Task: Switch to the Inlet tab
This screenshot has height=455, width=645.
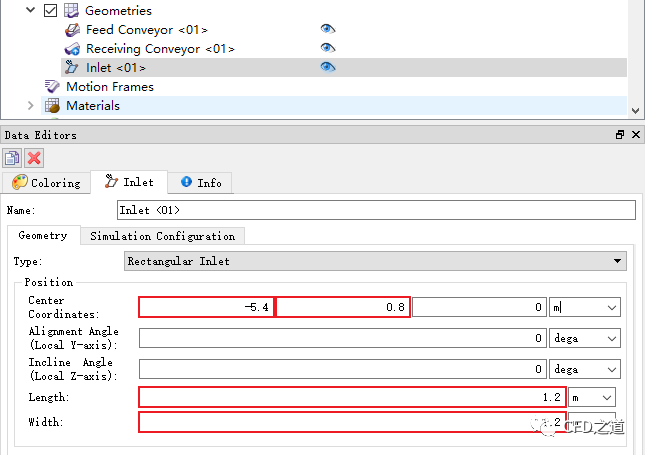Action: coord(129,182)
